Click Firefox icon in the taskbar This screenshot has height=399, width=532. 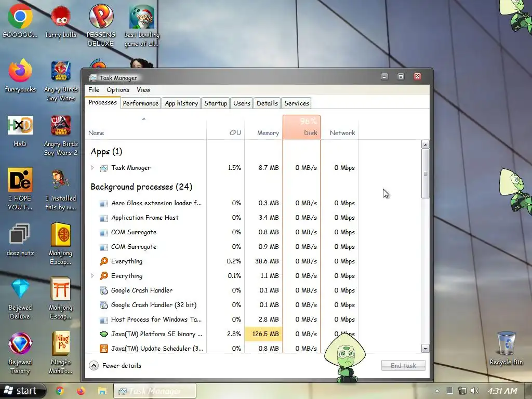coord(81,391)
